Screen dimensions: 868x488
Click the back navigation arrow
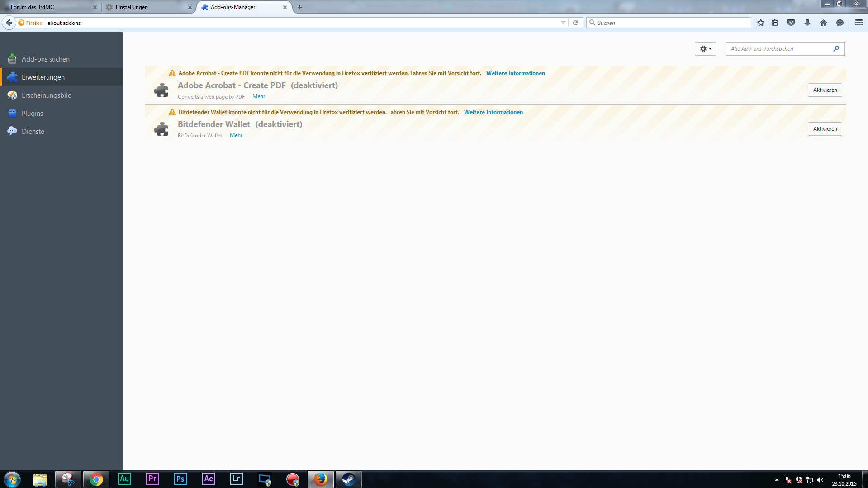9,23
